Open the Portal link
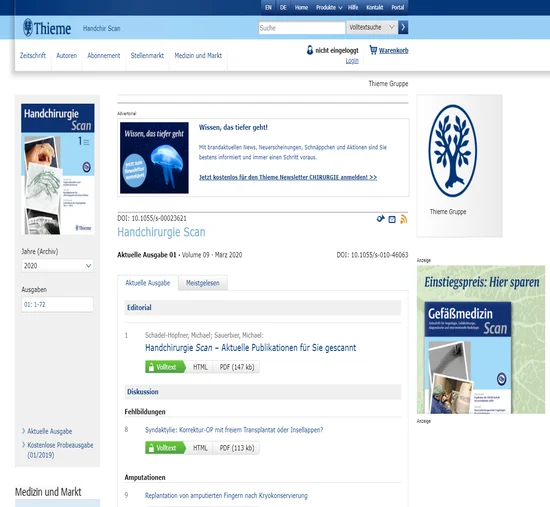 point(398,7)
